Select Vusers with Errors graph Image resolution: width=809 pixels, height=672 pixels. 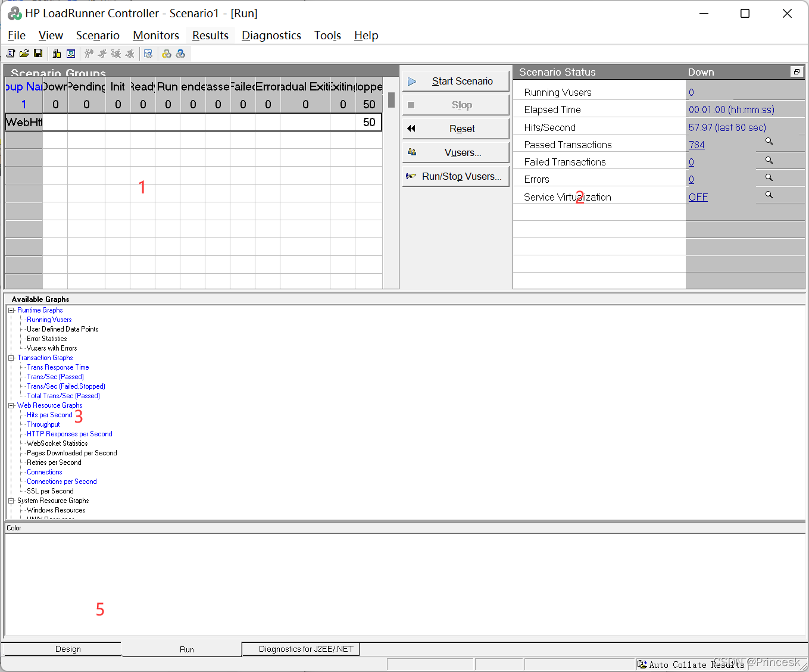tap(52, 348)
